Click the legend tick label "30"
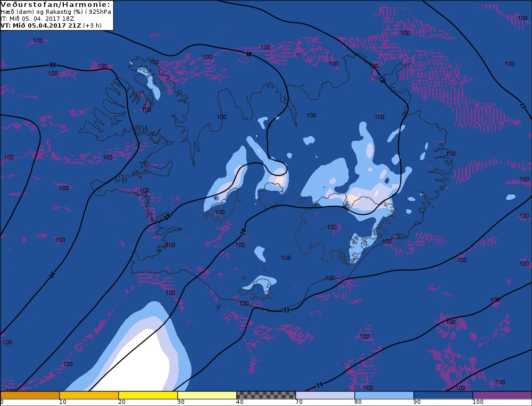This screenshot has width=532, height=406. click(180, 402)
